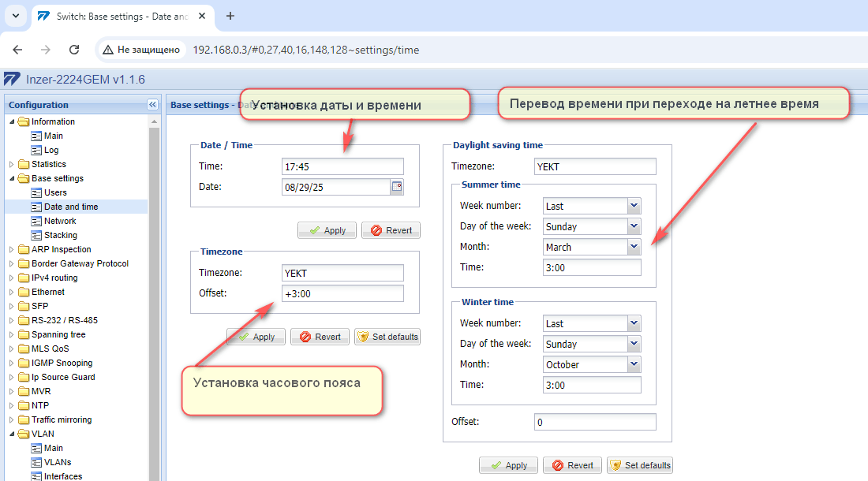Open the Network settings tree item
The width and height of the screenshot is (868, 481).
60,221
